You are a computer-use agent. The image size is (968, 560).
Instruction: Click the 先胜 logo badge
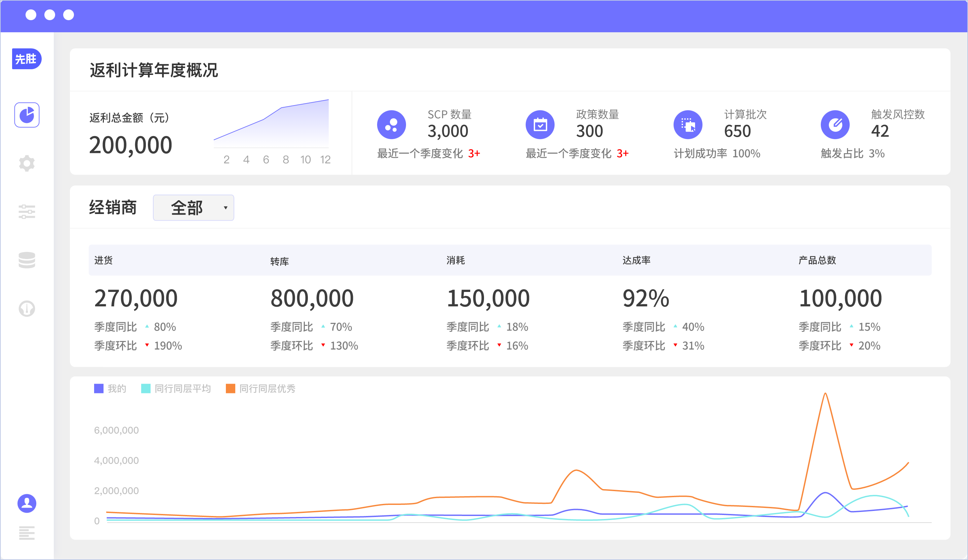(27, 59)
